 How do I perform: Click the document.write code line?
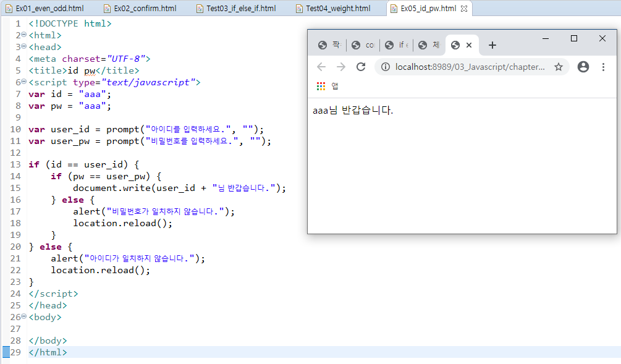point(179,188)
